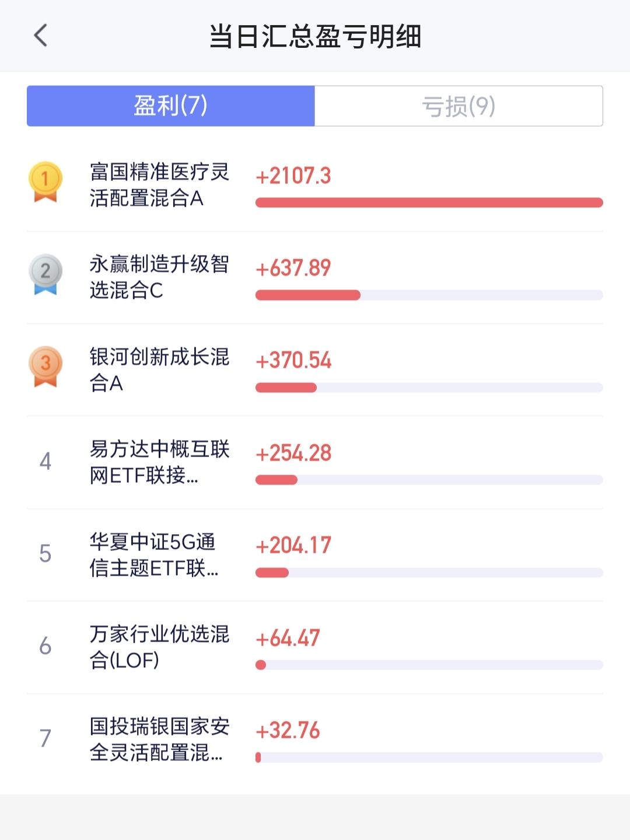Switch to the 盈利(7) tab
Screen dimensions: 630x840
click(171, 106)
